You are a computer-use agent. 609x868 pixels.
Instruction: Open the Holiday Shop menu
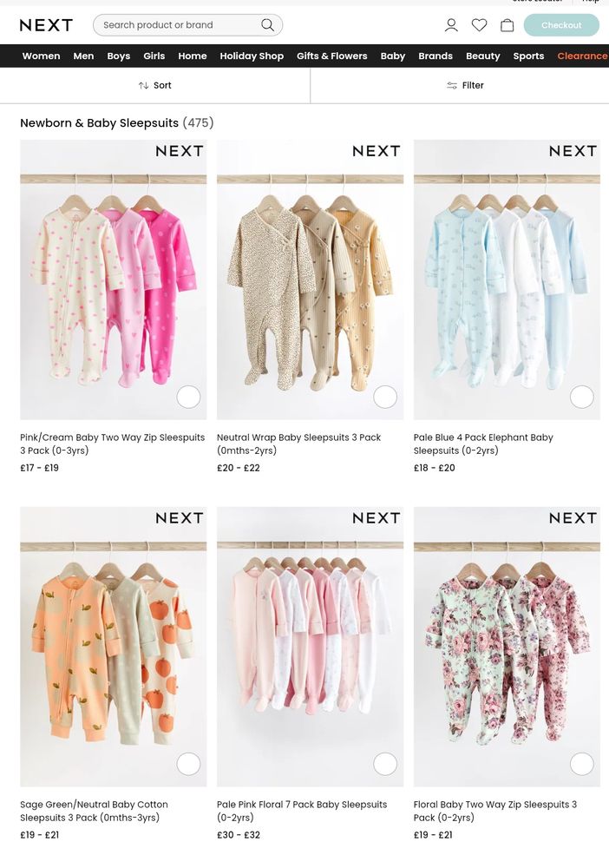(252, 56)
